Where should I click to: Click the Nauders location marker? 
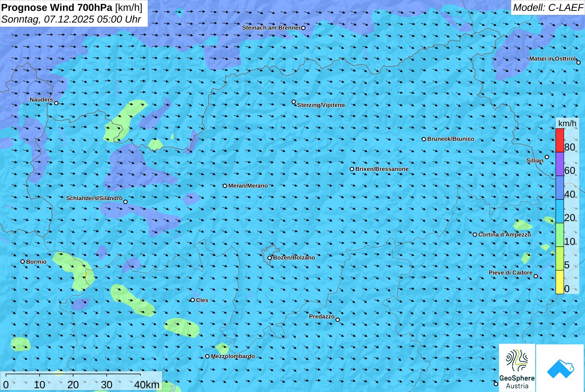pos(56,103)
